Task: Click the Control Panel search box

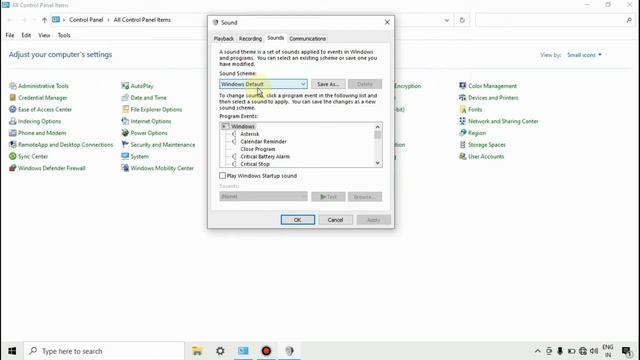Action: 554,20
